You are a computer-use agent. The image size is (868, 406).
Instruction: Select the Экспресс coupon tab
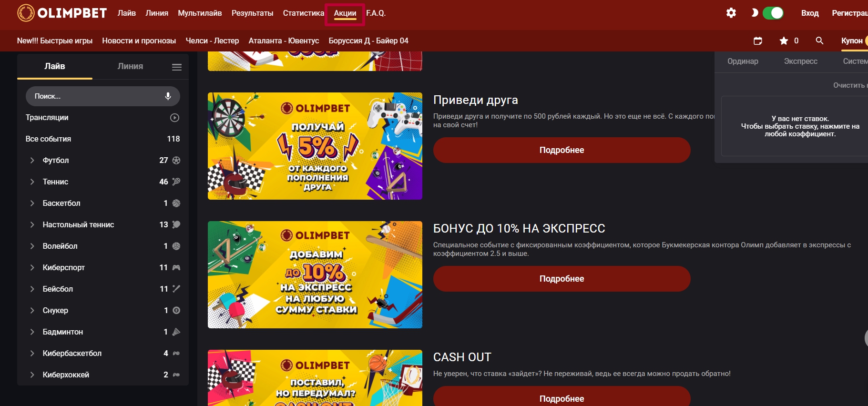(x=801, y=61)
